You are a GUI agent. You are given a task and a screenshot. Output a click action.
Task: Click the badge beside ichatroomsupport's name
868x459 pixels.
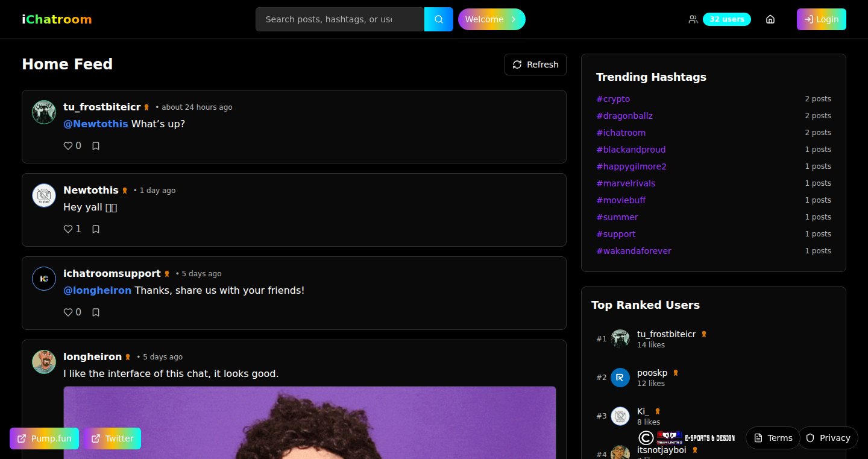[167, 274]
